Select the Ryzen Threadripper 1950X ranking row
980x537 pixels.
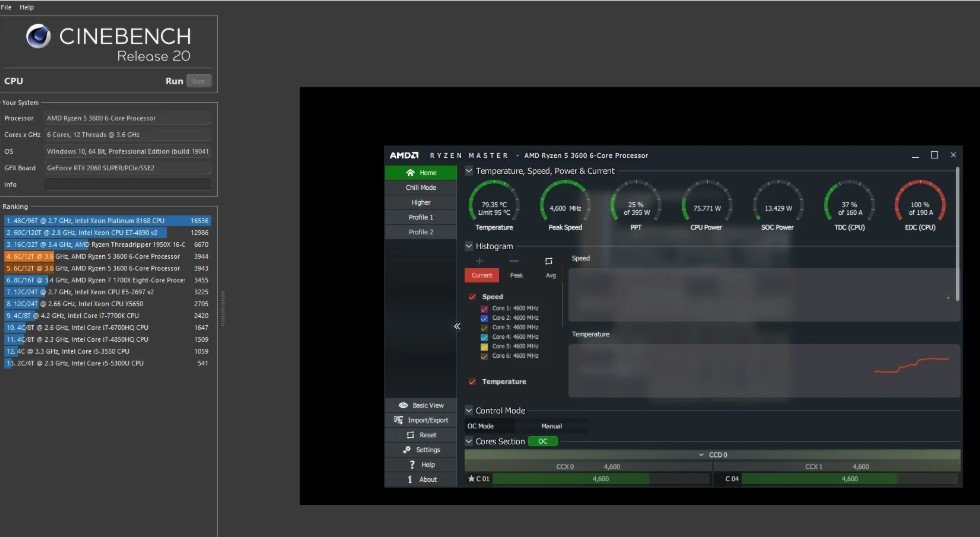tap(107, 244)
